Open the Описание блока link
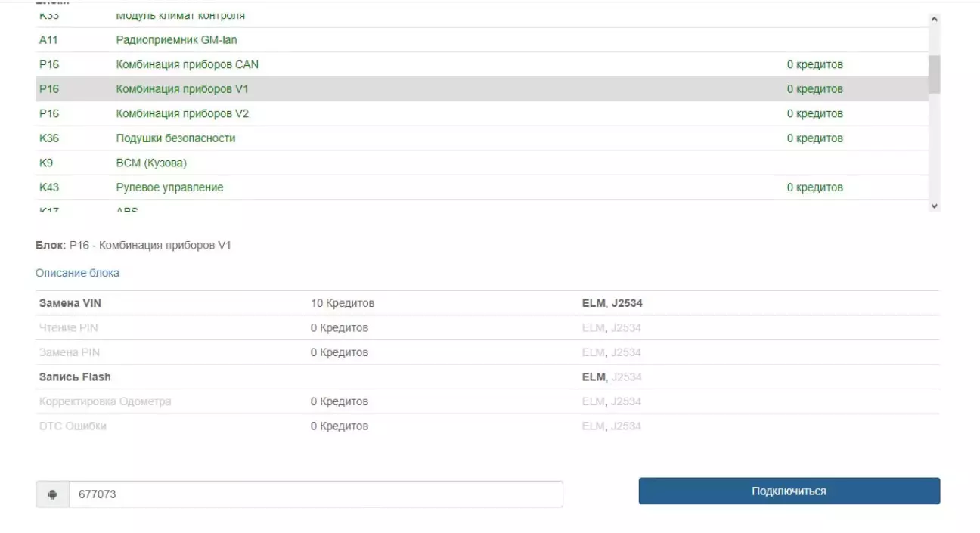Viewport: 980px width, 533px height. pos(77,273)
